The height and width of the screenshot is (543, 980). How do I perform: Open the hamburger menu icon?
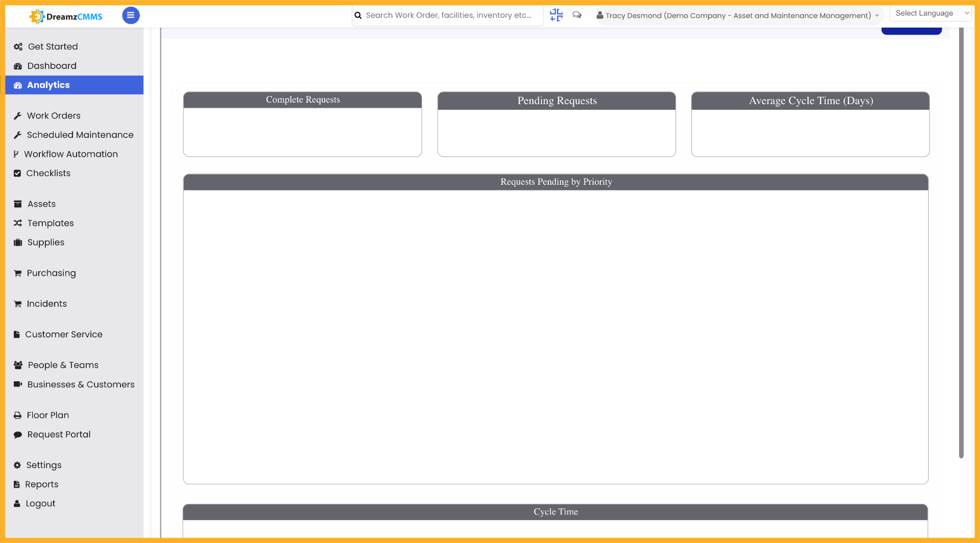coord(131,15)
